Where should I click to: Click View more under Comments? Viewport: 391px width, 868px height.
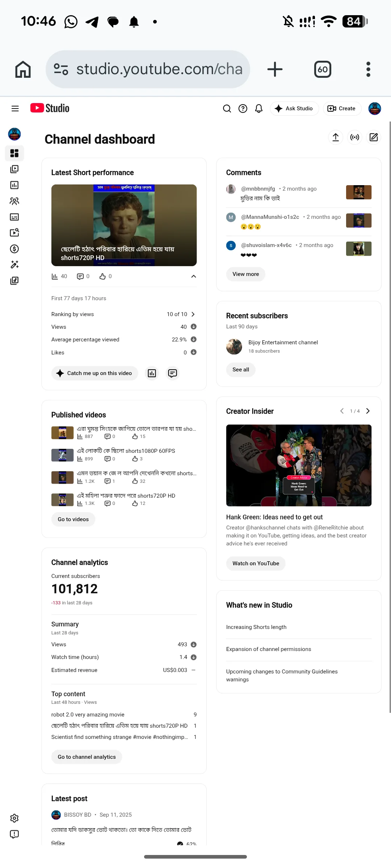[246, 274]
